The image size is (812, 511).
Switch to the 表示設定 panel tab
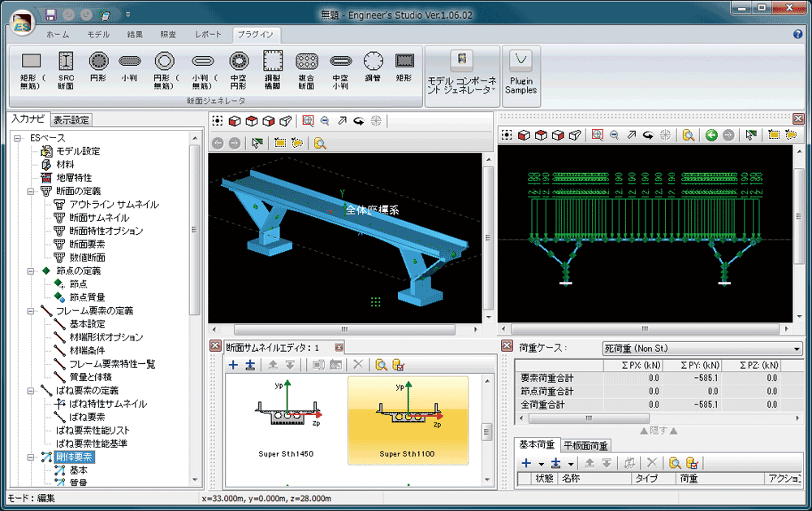tap(71, 120)
